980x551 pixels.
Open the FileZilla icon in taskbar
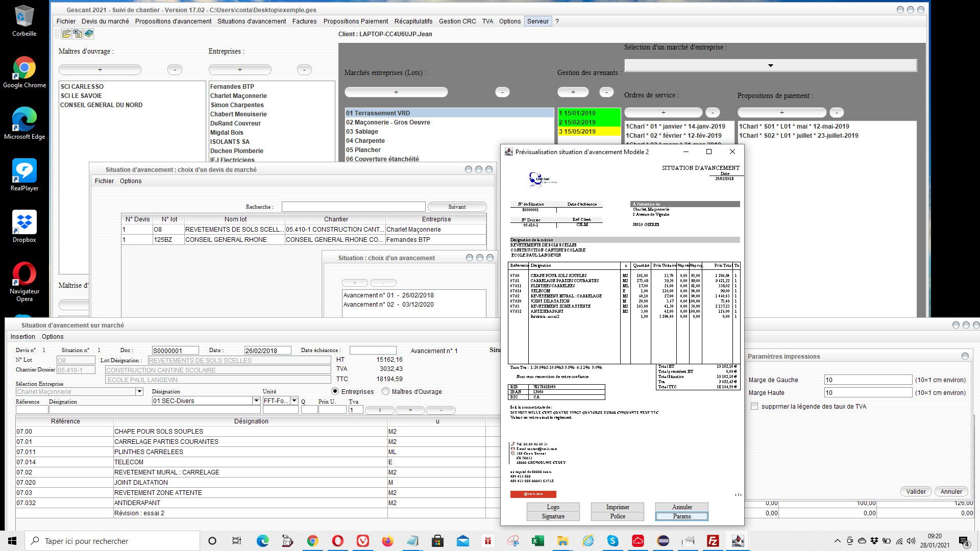pyautogui.click(x=713, y=541)
